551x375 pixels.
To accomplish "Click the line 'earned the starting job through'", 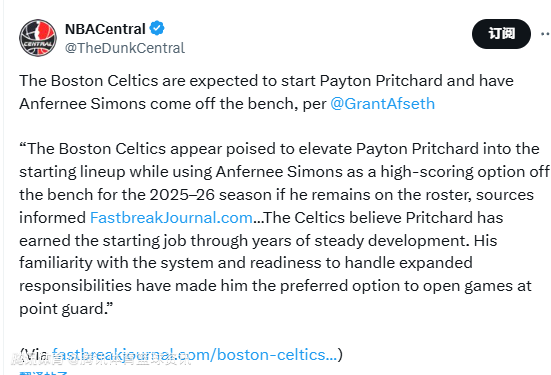I will [258, 241].
